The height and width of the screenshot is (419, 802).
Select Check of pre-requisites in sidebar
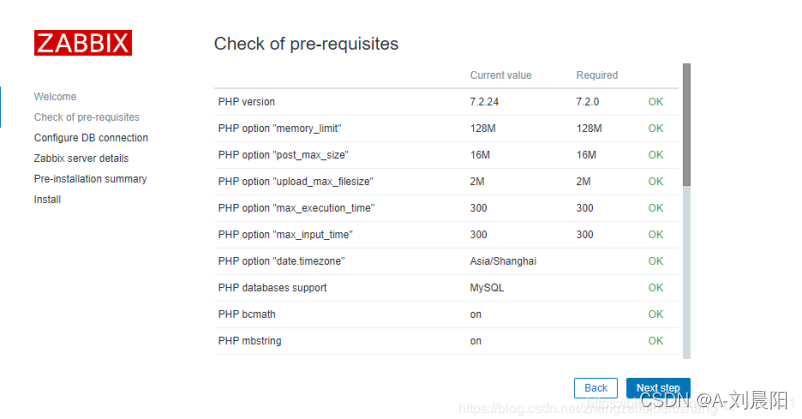(x=87, y=117)
